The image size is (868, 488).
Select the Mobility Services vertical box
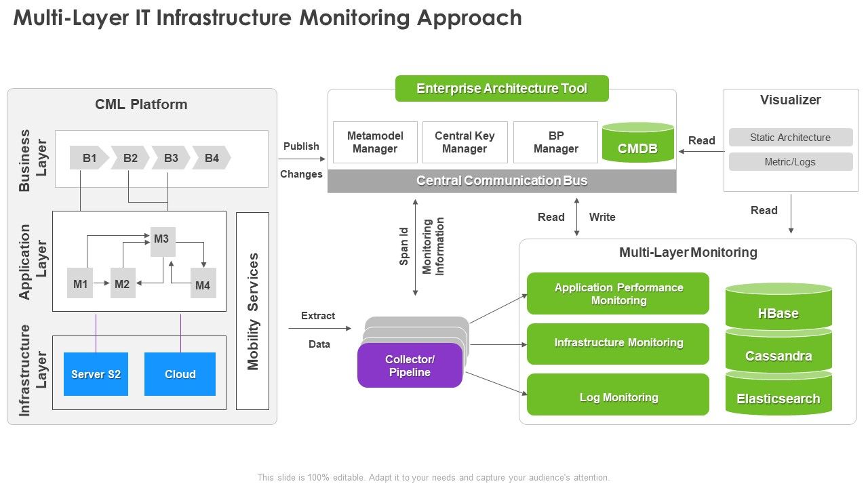252,311
